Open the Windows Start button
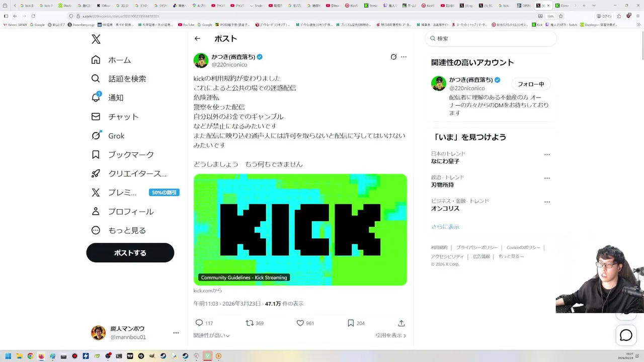 point(8,356)
